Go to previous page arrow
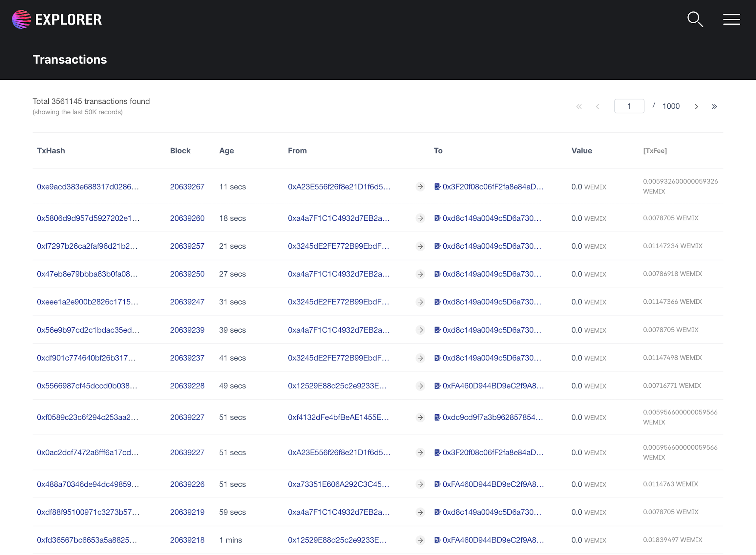Viewport: 756px width, 555px height. click(x=597, y=106)
